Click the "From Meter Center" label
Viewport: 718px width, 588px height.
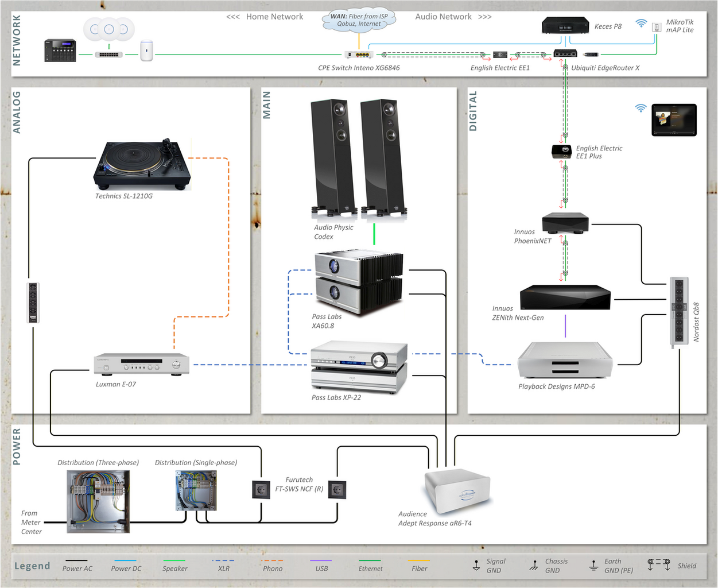point(31,522)
